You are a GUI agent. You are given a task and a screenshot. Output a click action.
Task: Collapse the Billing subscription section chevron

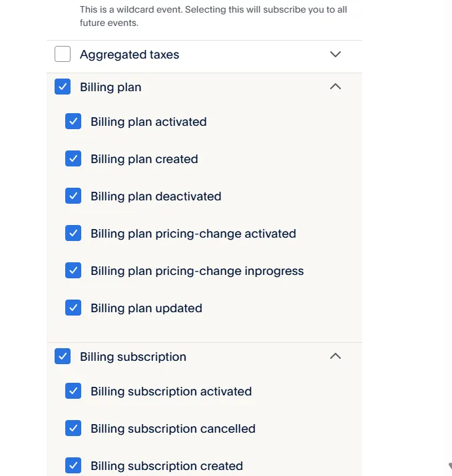pyautogui.click(x=336, y=356)
